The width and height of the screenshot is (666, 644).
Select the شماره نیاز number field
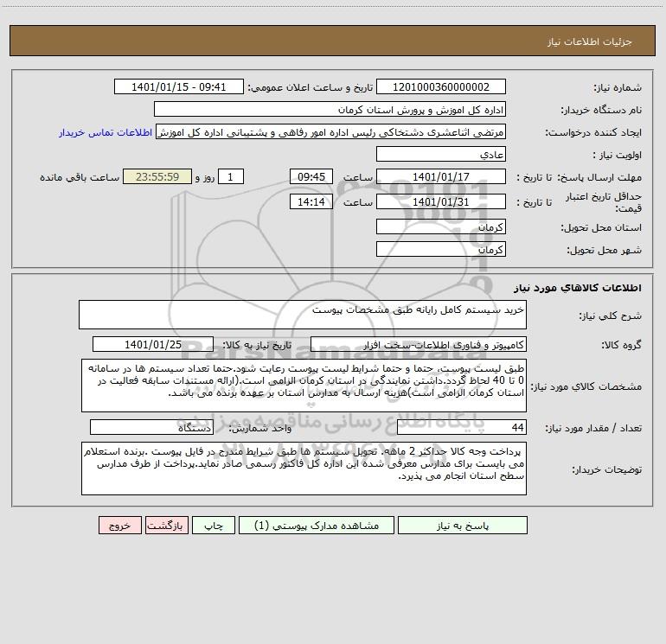[441, 86]
